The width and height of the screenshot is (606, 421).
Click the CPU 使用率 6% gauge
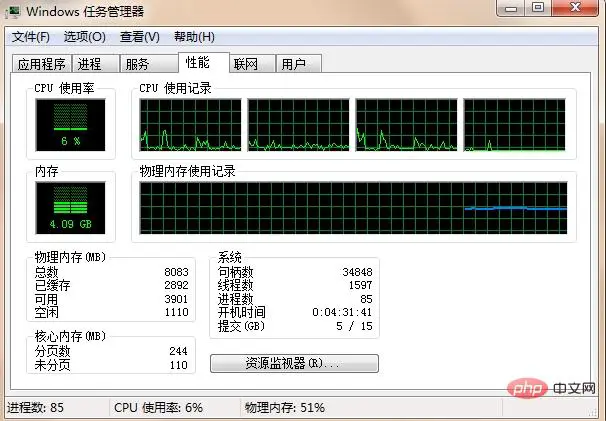pyautogui.click(x=70, y=125)
